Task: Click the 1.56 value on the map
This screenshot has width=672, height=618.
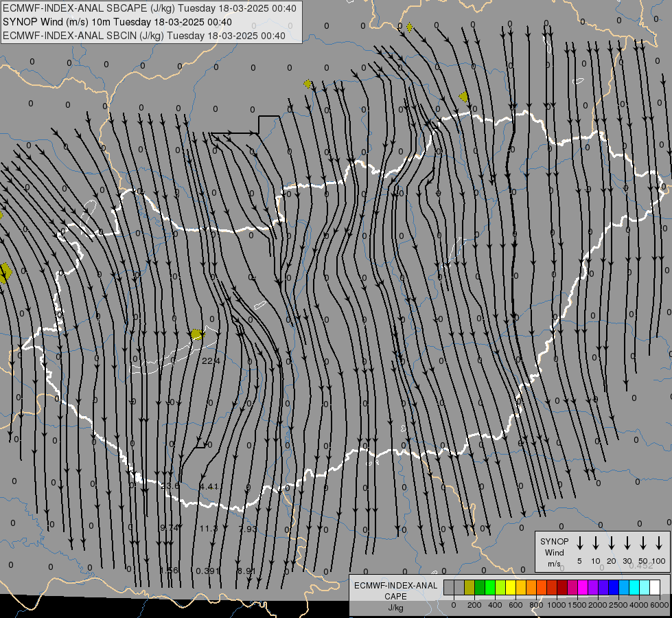Action: click(x=169, y=571)
